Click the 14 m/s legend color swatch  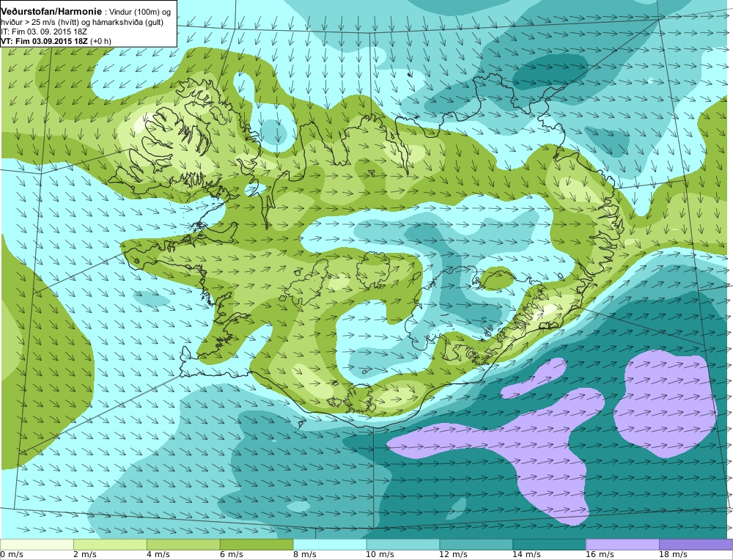click(x=549, y=545)
